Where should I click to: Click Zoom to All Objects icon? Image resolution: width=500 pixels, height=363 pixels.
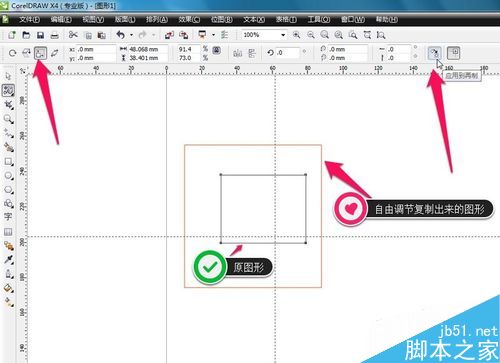coord(339,35)
